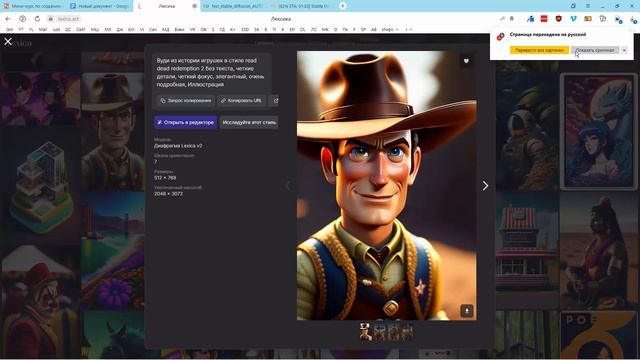Screen dimensions: 640x360
Task: Open the translate popup options dropdown arrow
Action: click(x=624, y=50)
